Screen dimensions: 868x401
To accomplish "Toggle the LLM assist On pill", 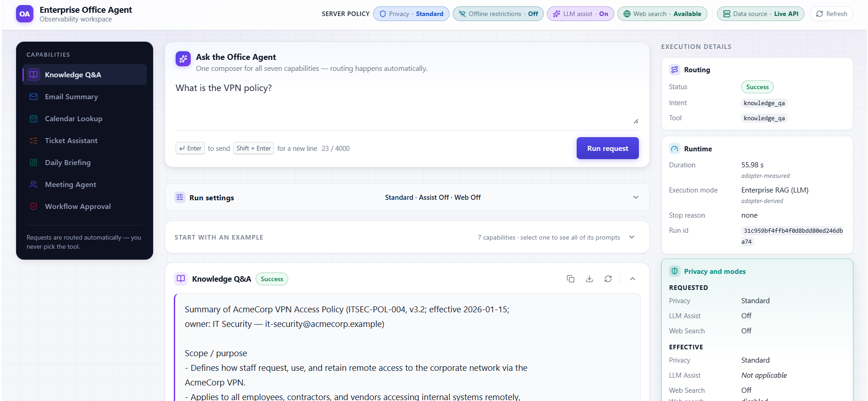I will (580, 14).
